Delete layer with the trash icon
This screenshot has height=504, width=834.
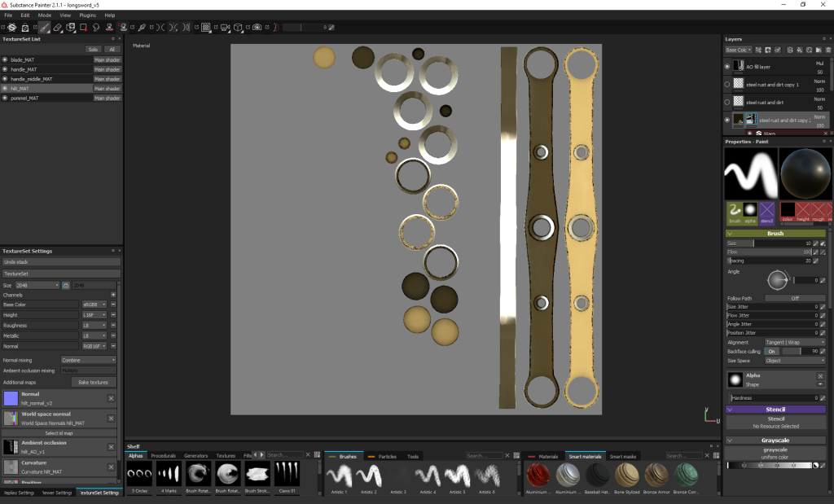click(x=828, y=50)
